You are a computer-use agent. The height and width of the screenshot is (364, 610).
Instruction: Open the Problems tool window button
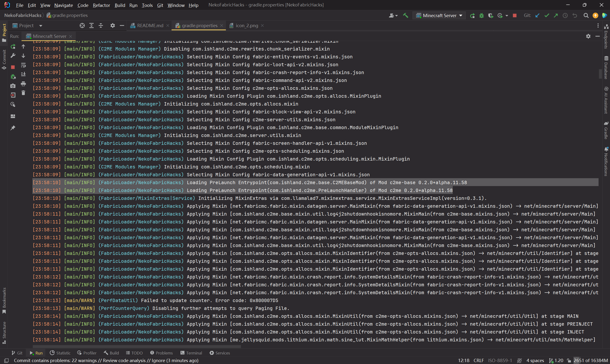click(161, 353)
